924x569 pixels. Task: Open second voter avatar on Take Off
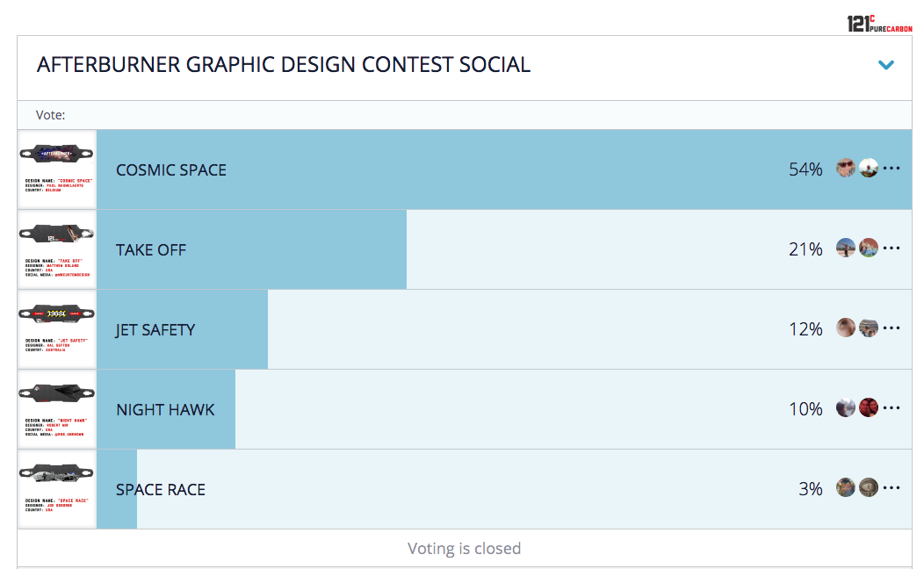[869, 248]
